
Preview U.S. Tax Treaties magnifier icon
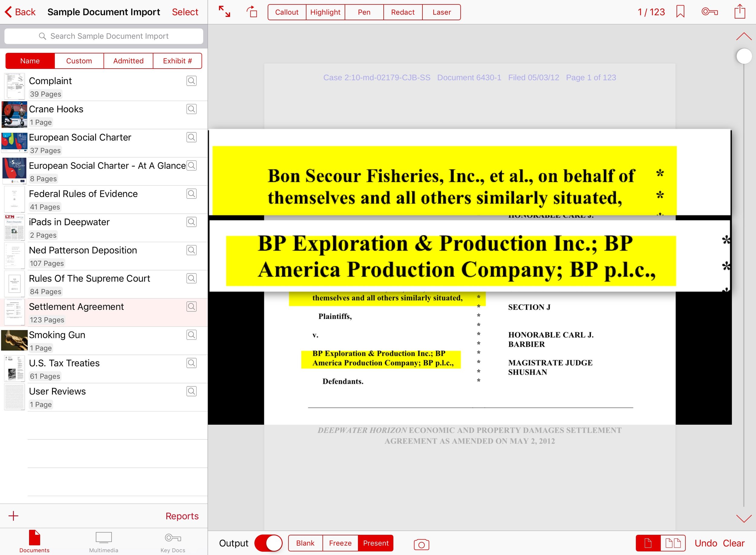click(191, 363)
